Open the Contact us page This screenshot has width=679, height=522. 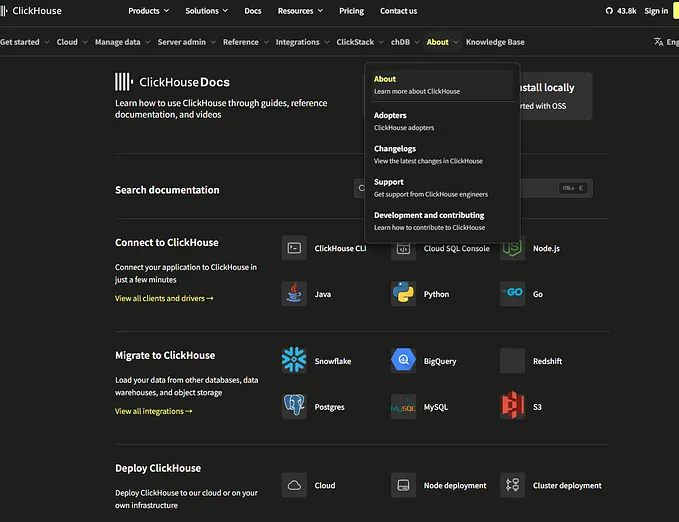(x=398, y=11)
